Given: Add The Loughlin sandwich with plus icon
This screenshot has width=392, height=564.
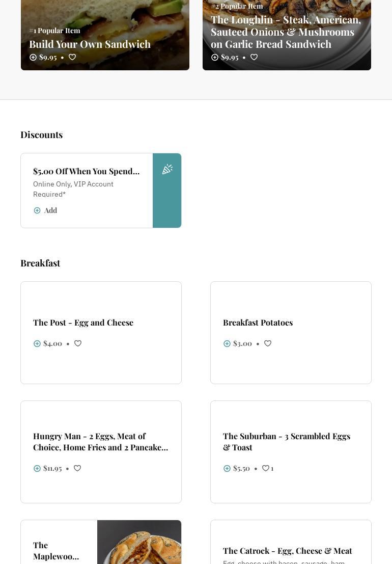Looking at the screenshot, I should 215,58.
